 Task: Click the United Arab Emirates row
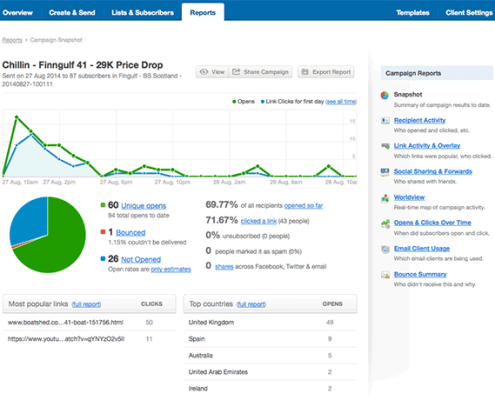pos(270,372)
